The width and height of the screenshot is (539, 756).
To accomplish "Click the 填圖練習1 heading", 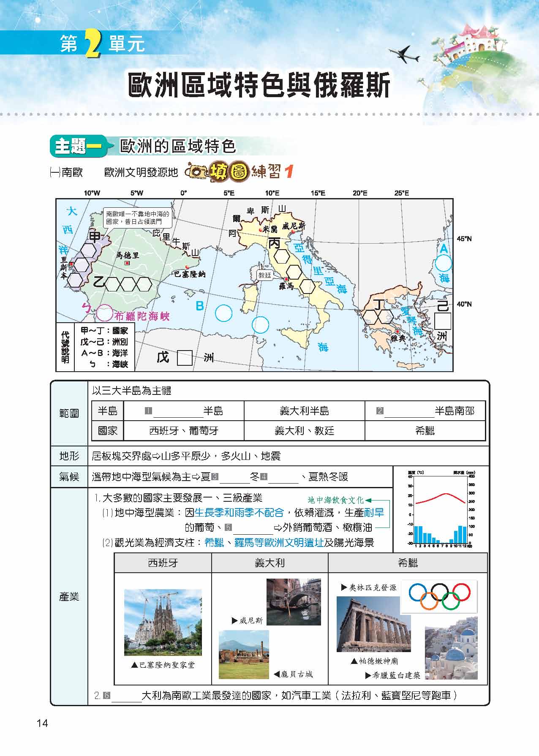I will point(251,171).
